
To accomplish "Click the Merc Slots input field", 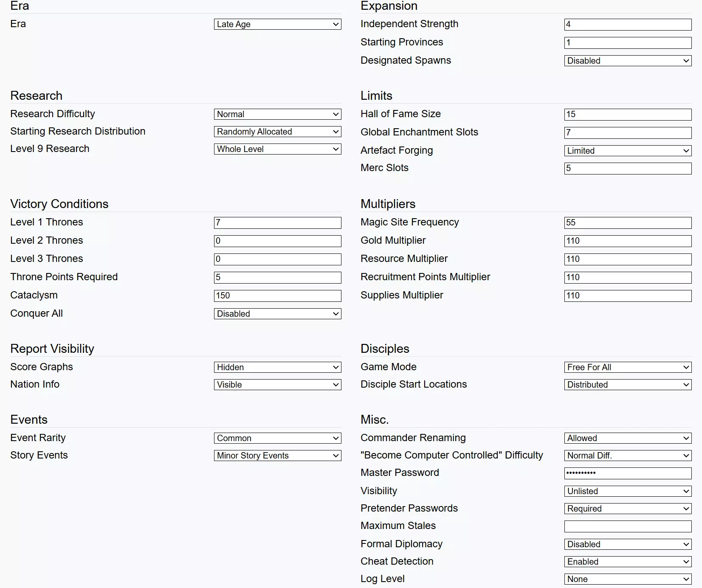I will tap(628, 169).
